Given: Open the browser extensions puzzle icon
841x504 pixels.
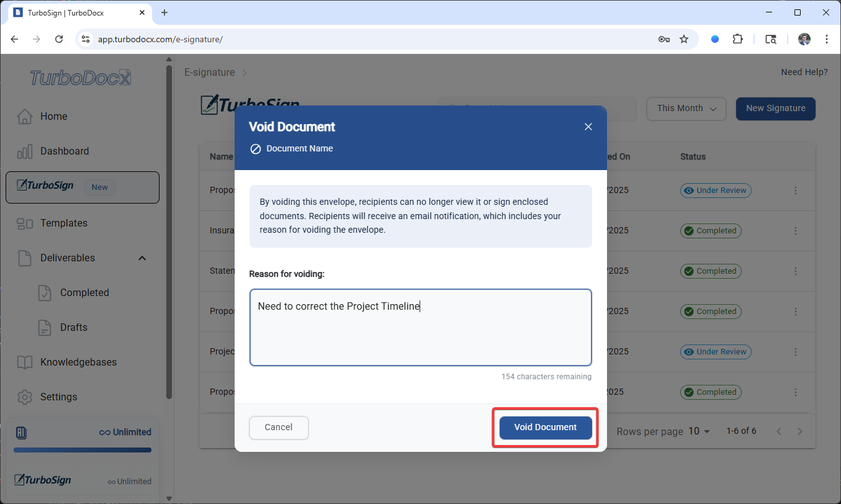Looking at the screenshot, I should [x=737, y=39].
